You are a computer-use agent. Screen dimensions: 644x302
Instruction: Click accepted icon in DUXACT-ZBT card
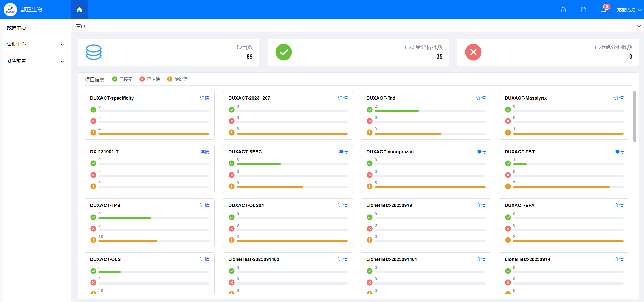tap(508, 163)
